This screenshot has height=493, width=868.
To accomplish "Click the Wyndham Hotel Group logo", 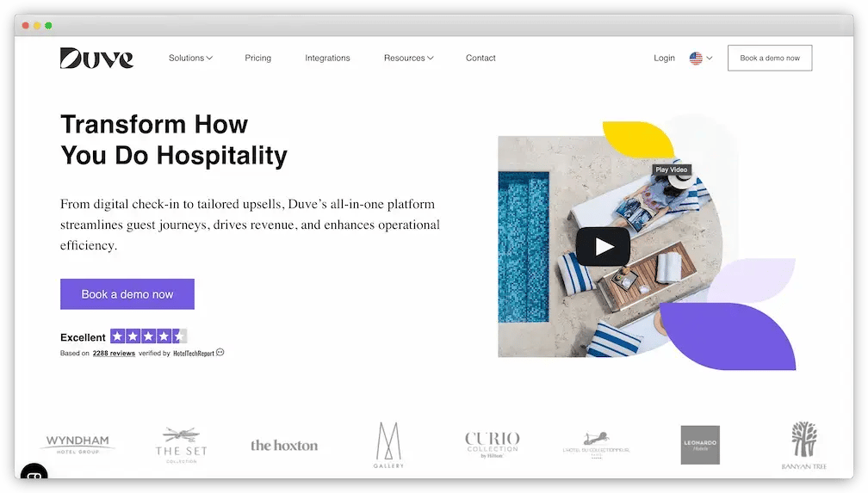I will (77, 444).
